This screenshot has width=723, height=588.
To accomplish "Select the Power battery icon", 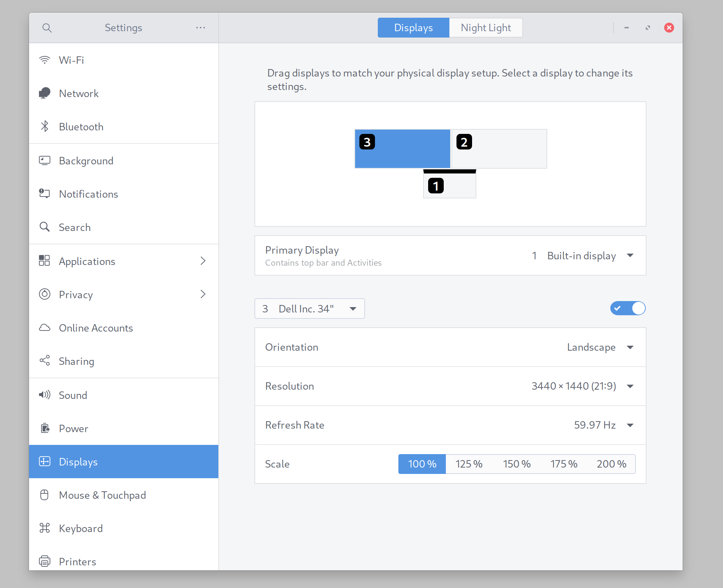I will click(x=45, y=428).
